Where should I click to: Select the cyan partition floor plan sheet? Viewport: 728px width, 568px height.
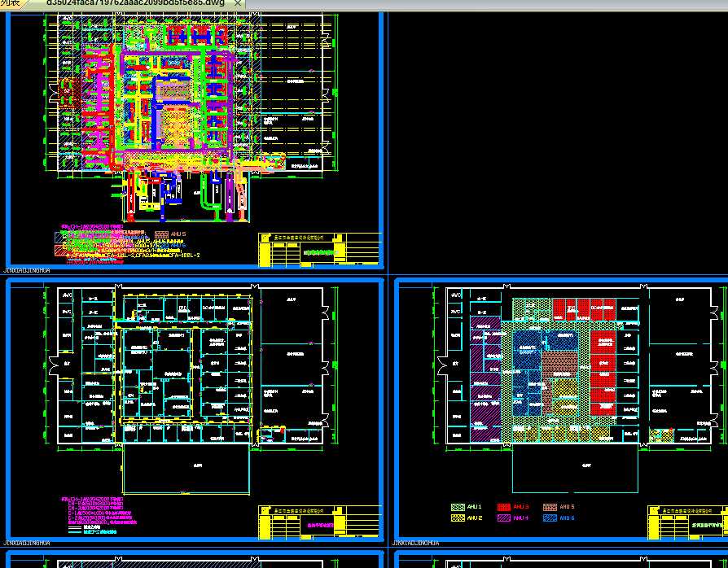pos(195,409)
